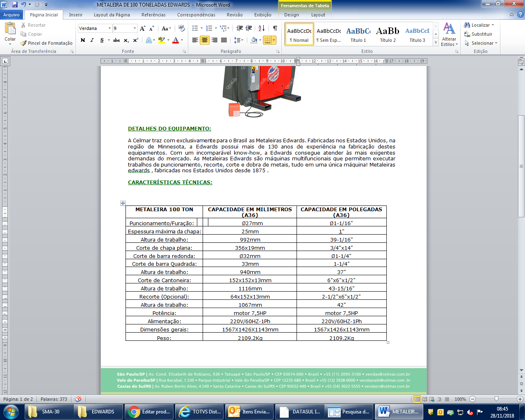Click the Substituir button

[x=478, y=34]
